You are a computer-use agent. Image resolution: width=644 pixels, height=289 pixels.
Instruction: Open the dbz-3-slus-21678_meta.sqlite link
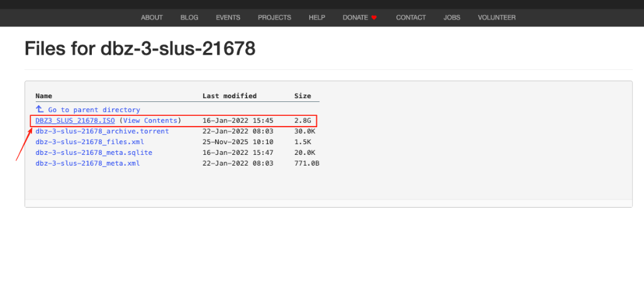(x=94, y=152)
